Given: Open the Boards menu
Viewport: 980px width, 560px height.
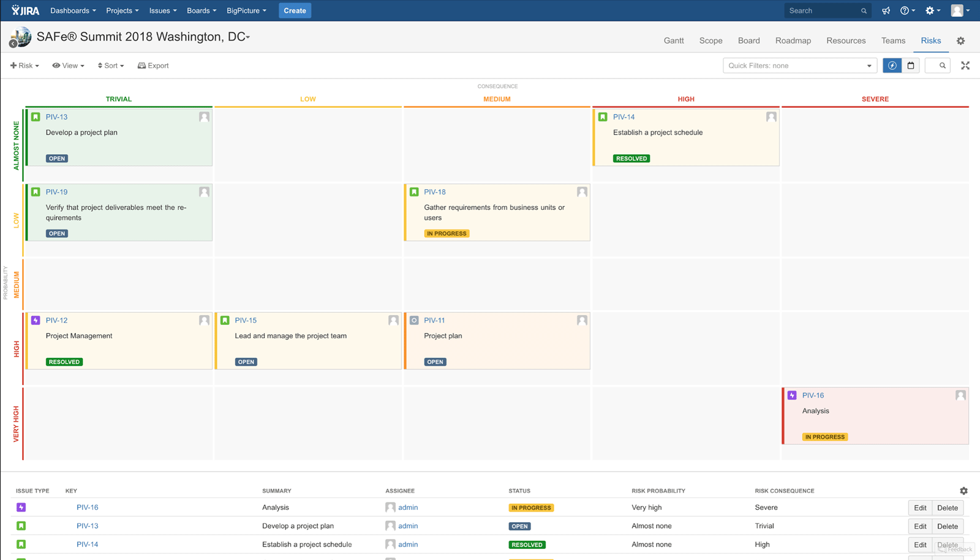Looking at the screenshot, I should (201, 10).
